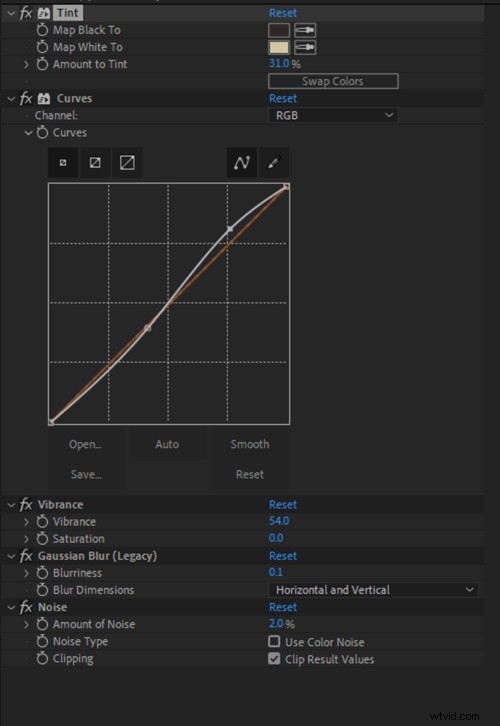The width and height of the screenshot is (500, 726).
Task: Collapse the Tint effect group
Action: (x=11, y=13)
